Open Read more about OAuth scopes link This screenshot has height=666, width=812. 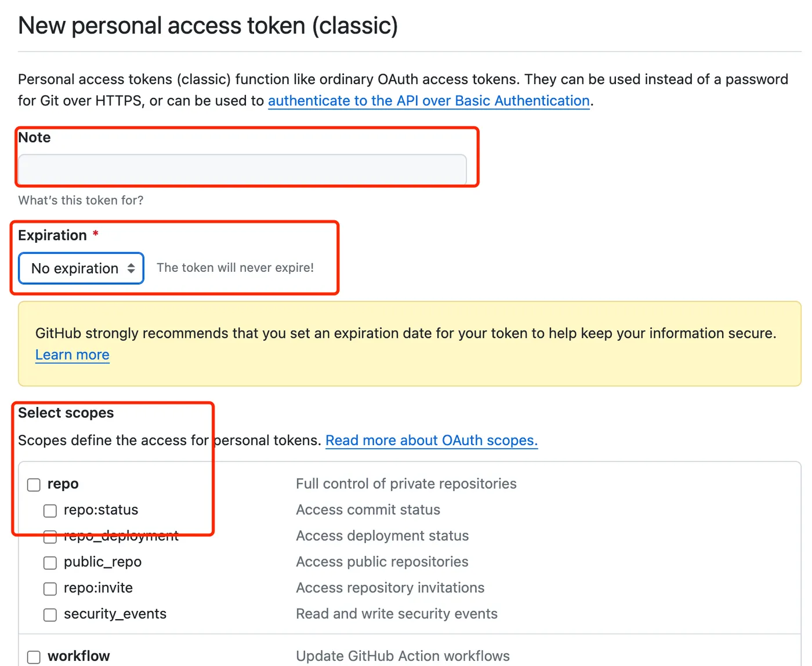click(x=432, y=441)
